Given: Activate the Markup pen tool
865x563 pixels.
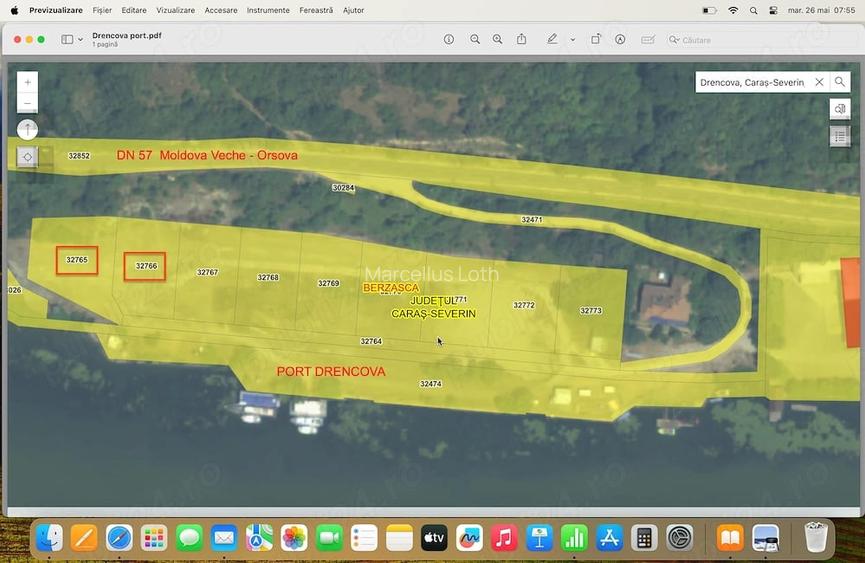Looking at the screenshot, I should tap(552, 39).
